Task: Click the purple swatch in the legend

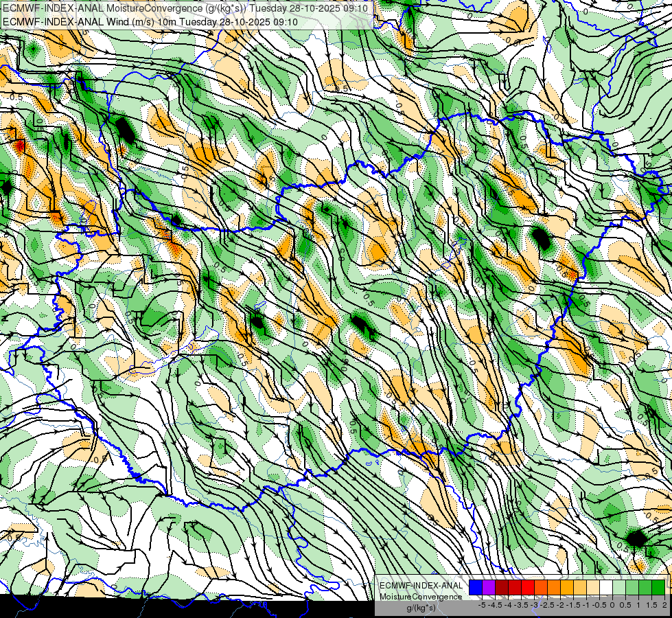Action: click(x=489, y=587)
